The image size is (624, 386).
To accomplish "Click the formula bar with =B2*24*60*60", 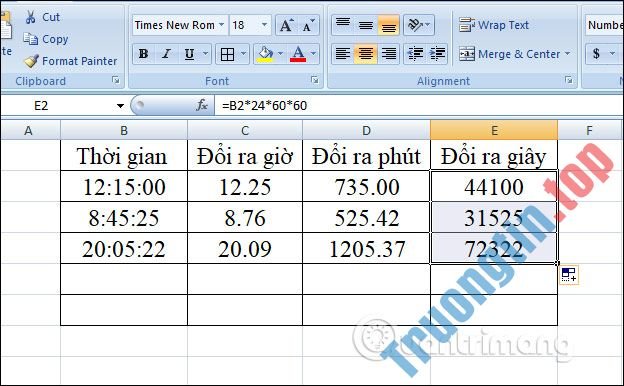I will [x=419, y=106].
